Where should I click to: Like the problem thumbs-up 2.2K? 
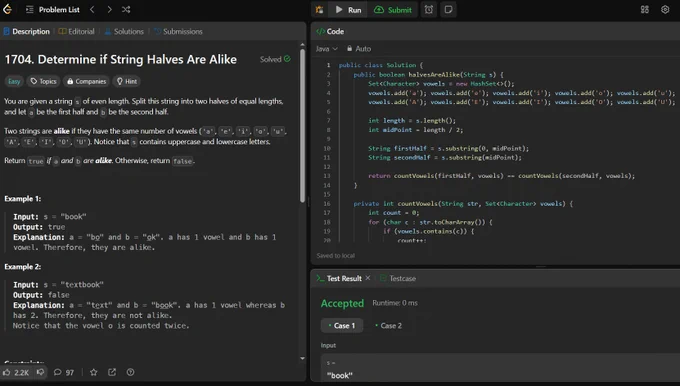click(x=16, y=372)
